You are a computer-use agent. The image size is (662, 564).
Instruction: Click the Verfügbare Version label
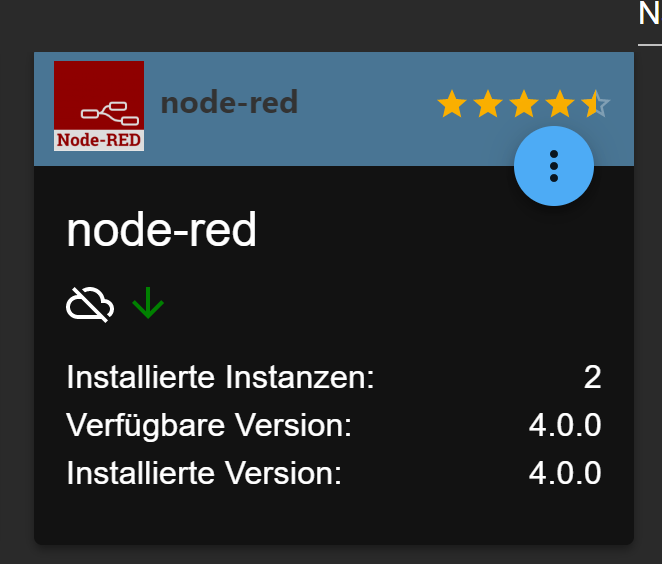[209, 425]
